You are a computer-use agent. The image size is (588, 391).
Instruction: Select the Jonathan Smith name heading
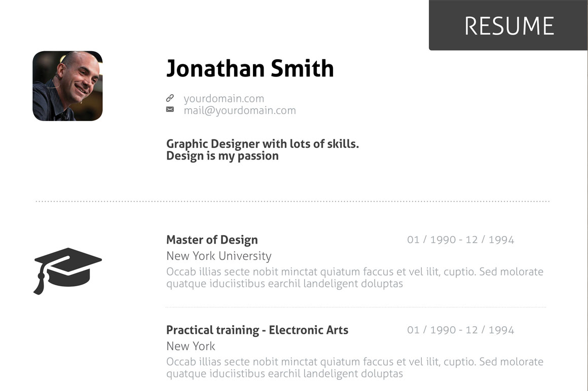(x=250, y=68)
